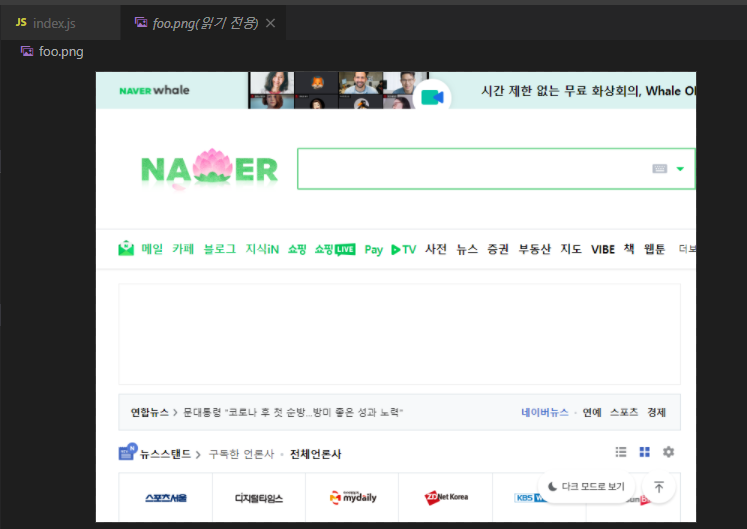The height and width of the screenshot is (529, 747).
Task: Open the 메일 link
Action: [152, 249]
